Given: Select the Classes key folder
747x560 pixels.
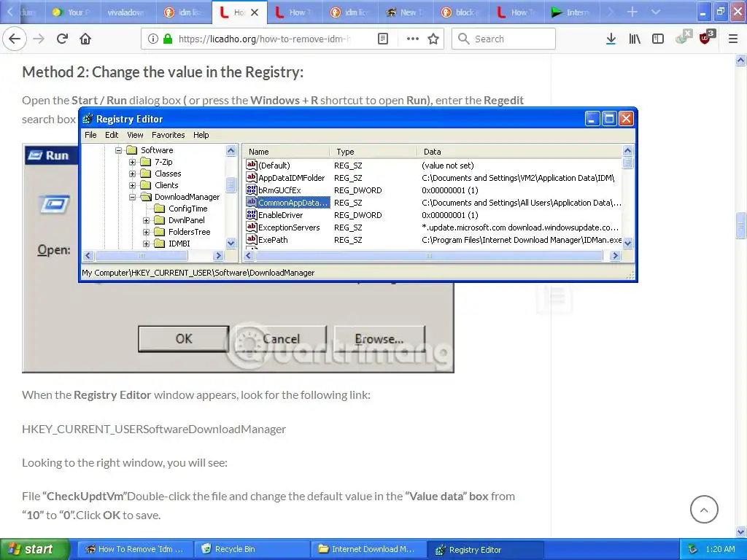Looking at the screenshot, I should (168, 174).
